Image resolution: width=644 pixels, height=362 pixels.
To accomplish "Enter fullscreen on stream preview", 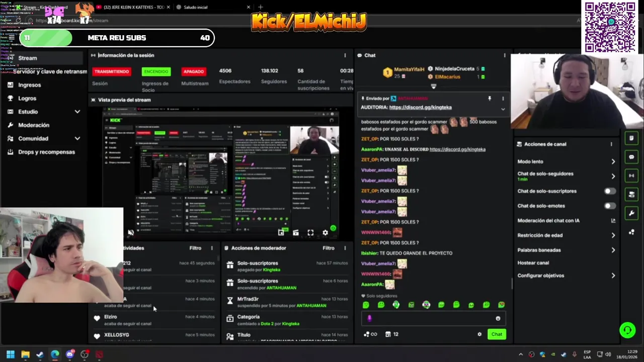I will [310, 232].
